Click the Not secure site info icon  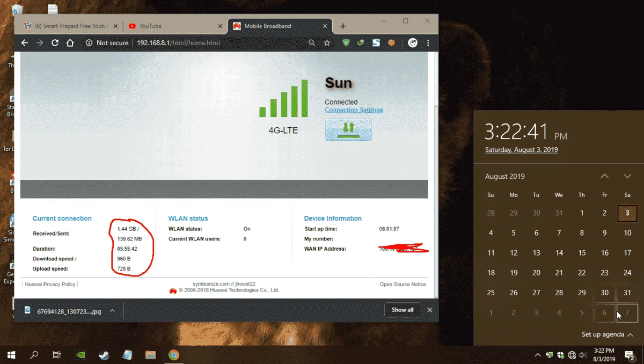coord(89,43)
